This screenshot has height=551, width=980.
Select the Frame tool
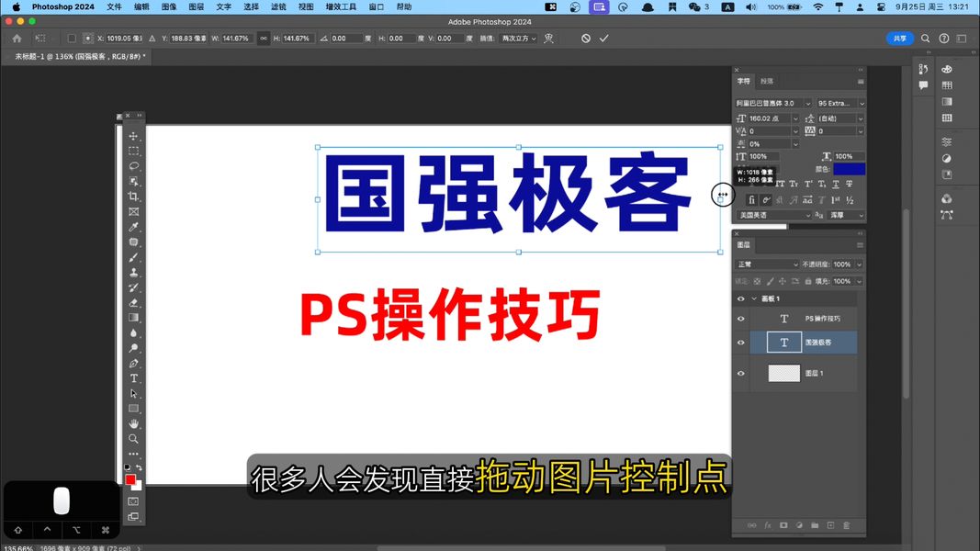(x=133, y=212)
